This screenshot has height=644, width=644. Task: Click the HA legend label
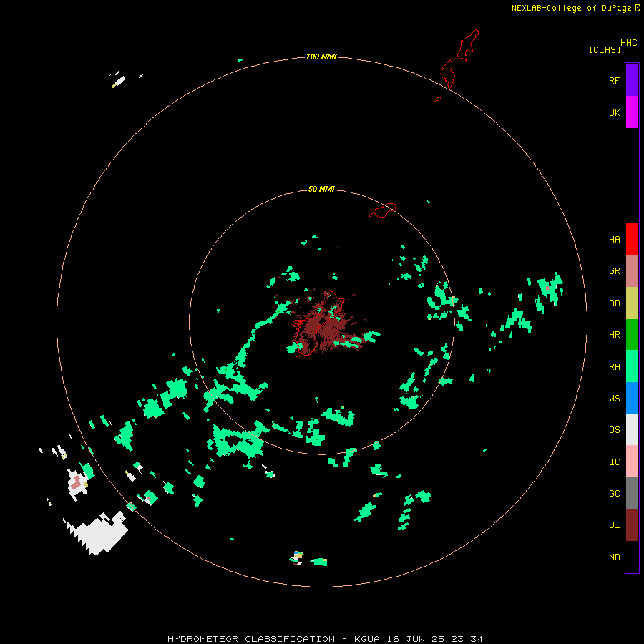tap(614, 240)
